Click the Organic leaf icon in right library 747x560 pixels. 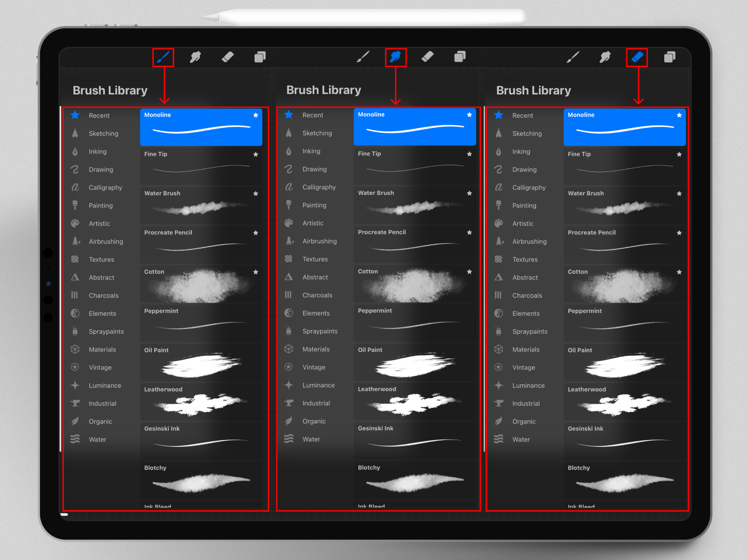tap(498, 421)
